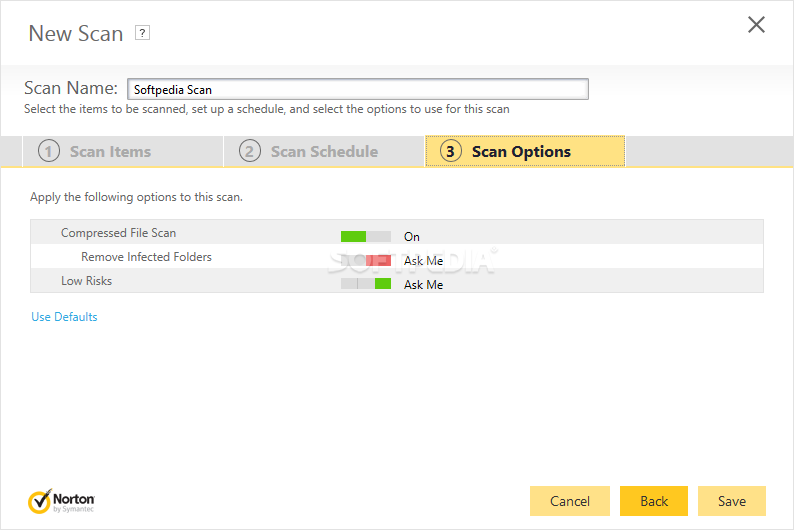The height and width of the screenshot is (530, 794).
Task: Click the Low Risks row label
Action: point(87,281)
